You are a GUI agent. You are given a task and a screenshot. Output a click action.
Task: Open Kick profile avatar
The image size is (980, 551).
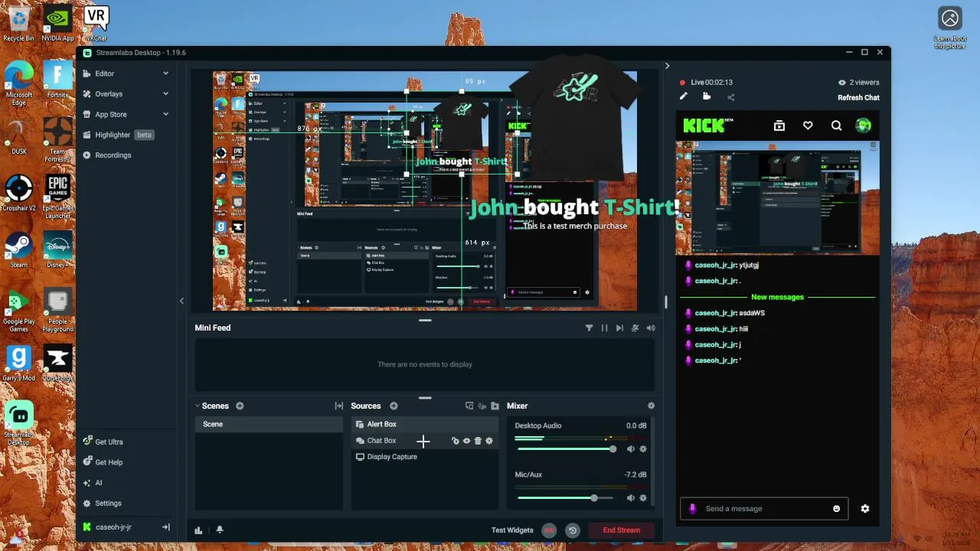(864, 126)
